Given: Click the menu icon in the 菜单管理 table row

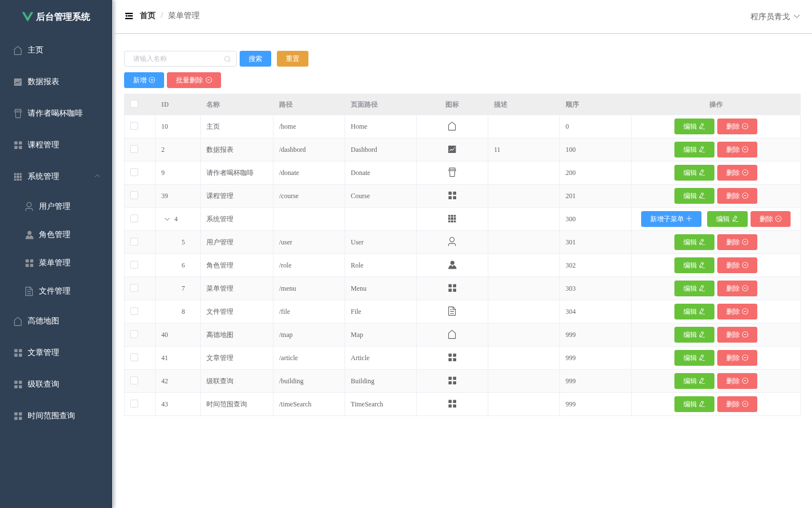Looking at the screenshot, I should [452, 288].
